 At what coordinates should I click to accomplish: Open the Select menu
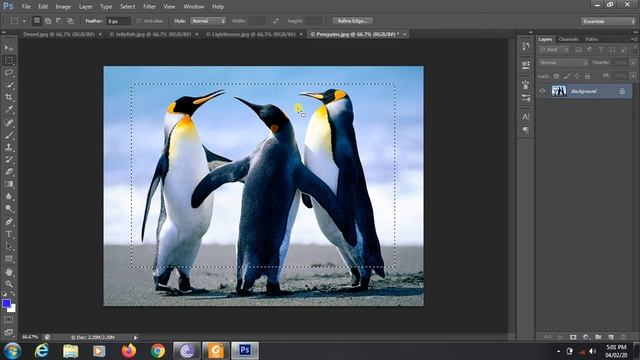point(127,7)
